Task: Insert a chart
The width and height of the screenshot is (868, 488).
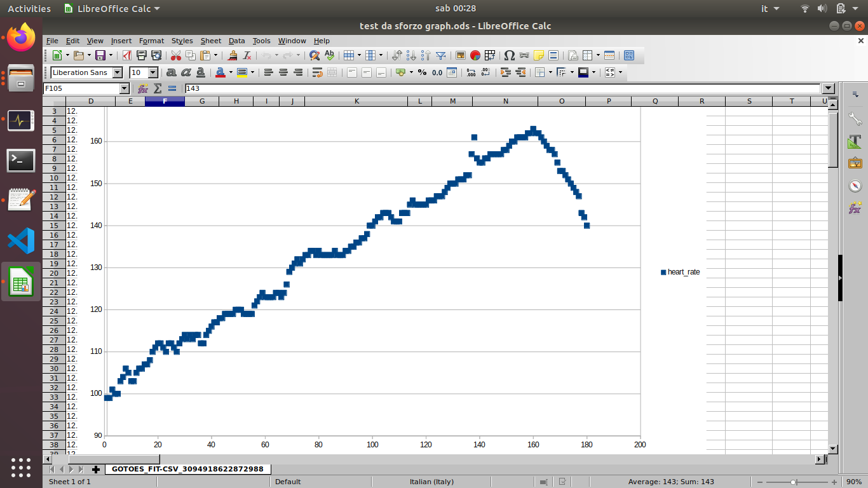Action: [475, 55]
